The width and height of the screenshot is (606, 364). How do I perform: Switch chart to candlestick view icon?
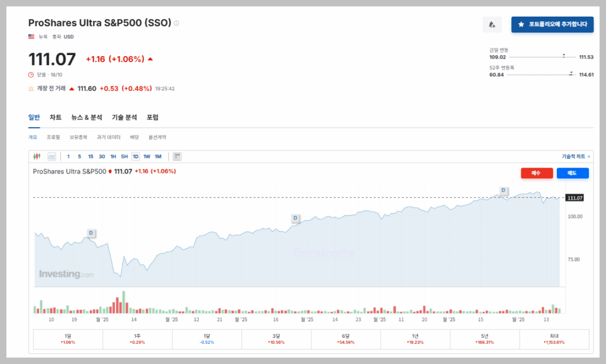(x=37, y=156)
